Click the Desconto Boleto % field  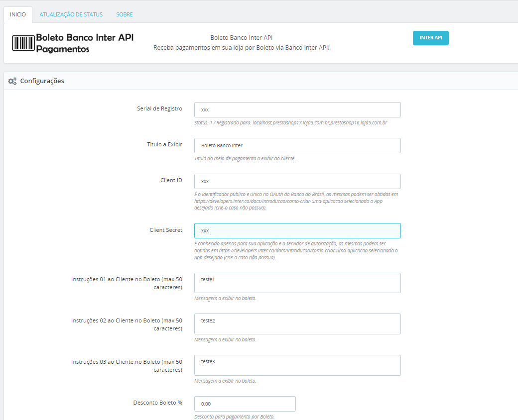(245, 404)
